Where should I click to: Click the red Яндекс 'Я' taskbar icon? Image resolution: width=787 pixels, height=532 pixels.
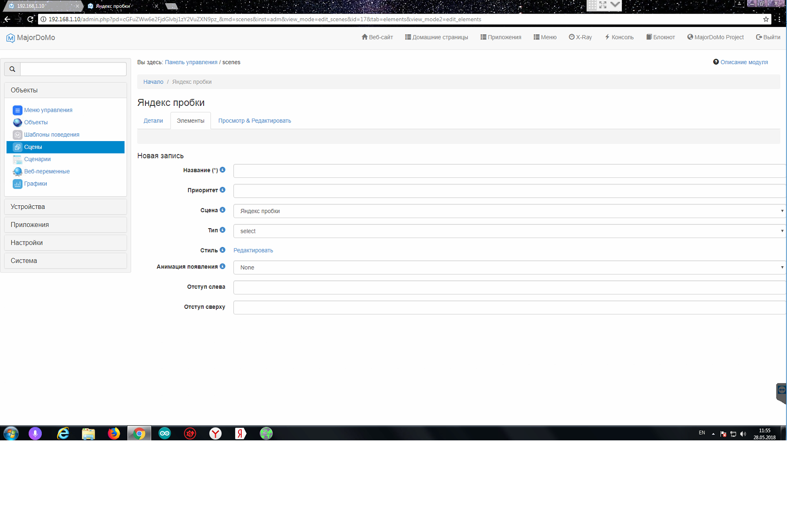point(241,433)
